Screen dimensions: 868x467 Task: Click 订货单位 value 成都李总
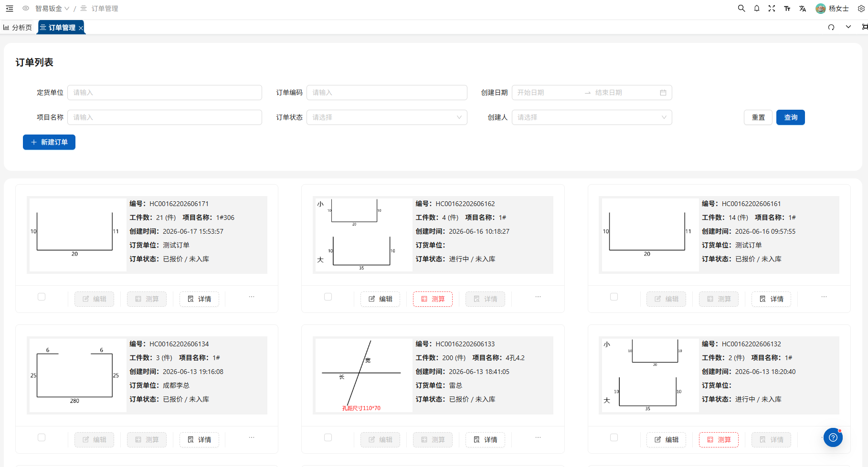point(176,385)
